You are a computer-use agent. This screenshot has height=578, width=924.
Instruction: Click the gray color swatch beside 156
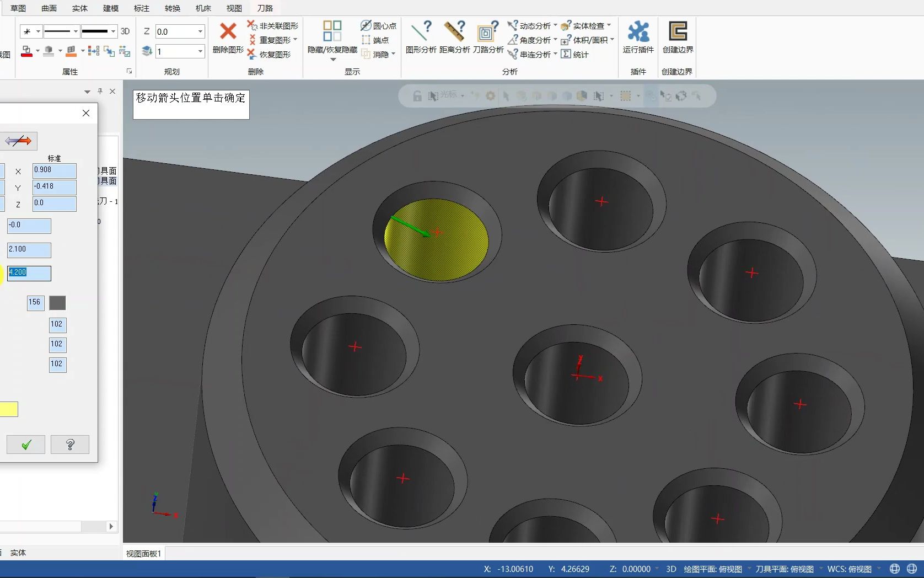pos(57,303)
